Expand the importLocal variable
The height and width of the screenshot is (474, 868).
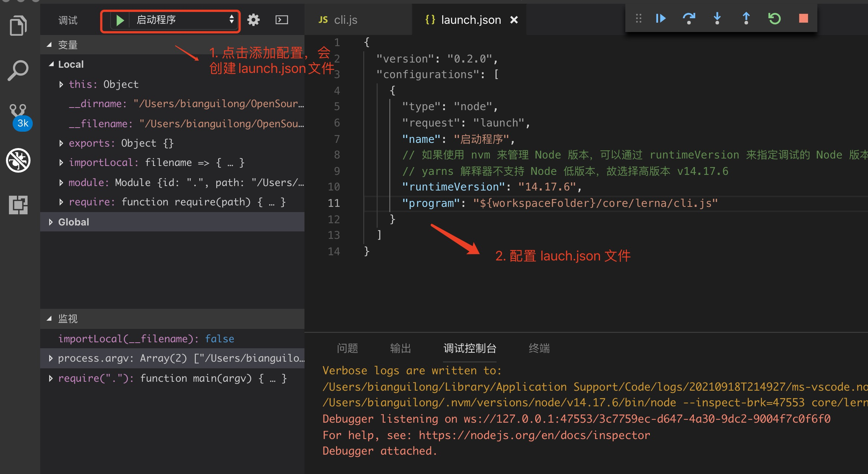(61, 163)
